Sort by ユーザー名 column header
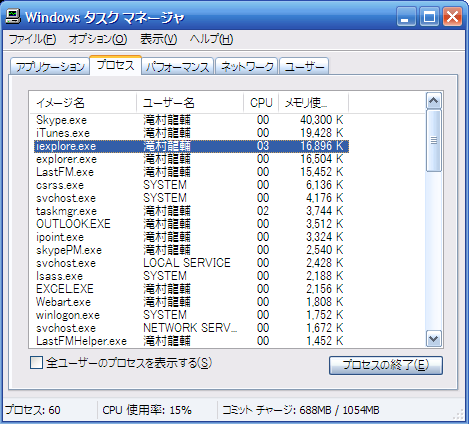Viewport: 469px width, 424px height. point(190,103)
